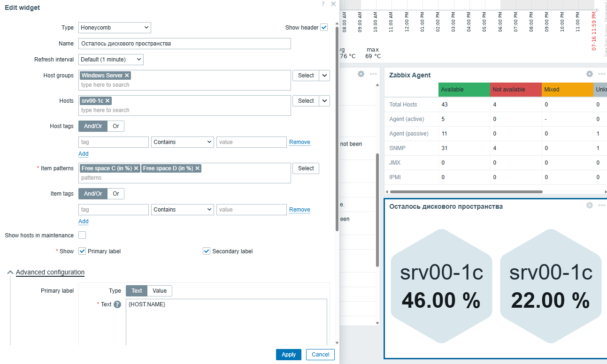Click the Item tags value input
The image size is (607, 364).
point(252,210)
